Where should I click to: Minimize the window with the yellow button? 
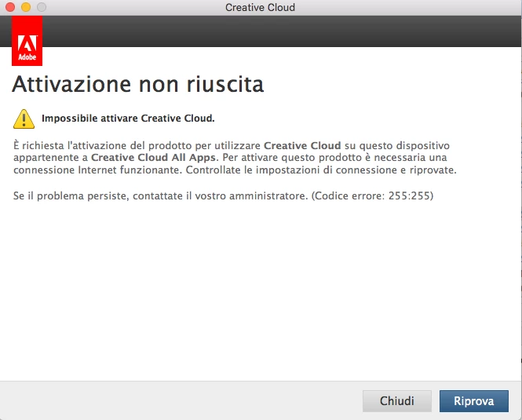tap(26, 7)
